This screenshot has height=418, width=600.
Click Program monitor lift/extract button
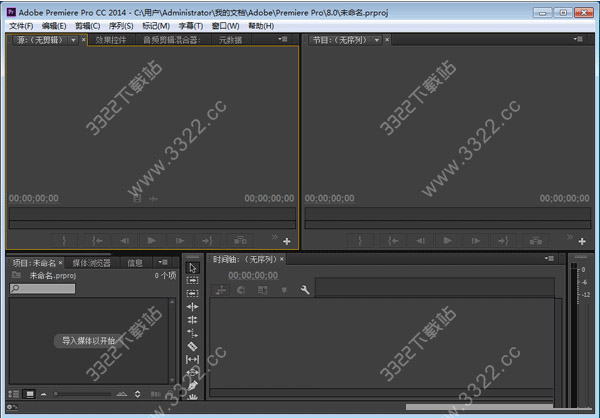pyautogui.click(x=536, y=241)
